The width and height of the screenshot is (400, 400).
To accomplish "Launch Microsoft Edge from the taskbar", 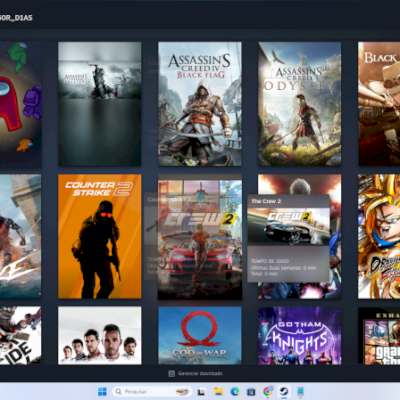I will click(x=235, y=391).
